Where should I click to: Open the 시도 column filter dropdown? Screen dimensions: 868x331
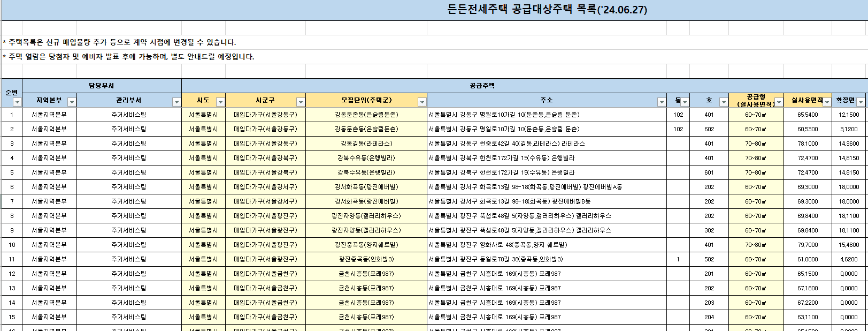click(220, 102)
